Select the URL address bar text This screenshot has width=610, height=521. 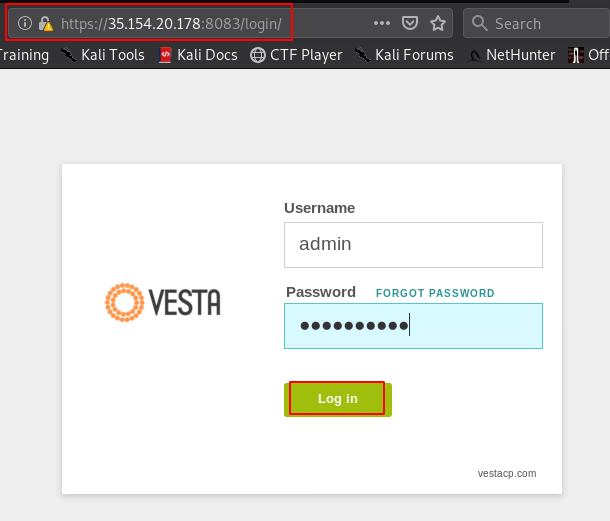pyautogui.click(x=171, y=24)
